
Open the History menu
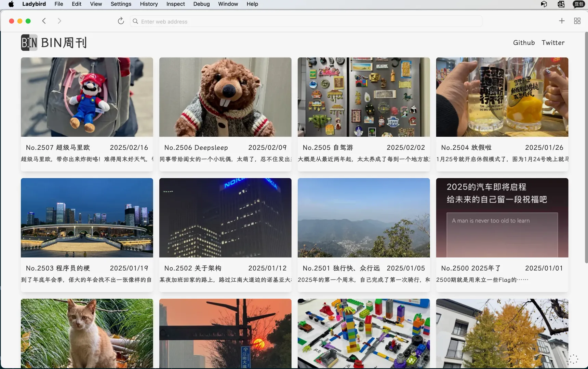[149, 4]
